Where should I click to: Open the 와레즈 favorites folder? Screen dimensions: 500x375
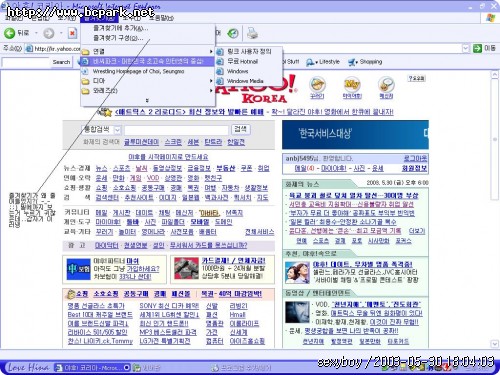147,90
